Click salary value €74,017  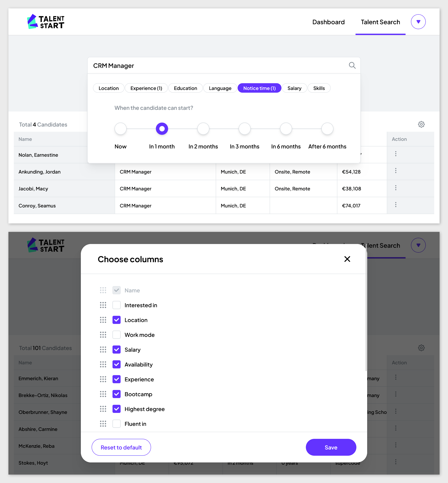pos(351,205)
